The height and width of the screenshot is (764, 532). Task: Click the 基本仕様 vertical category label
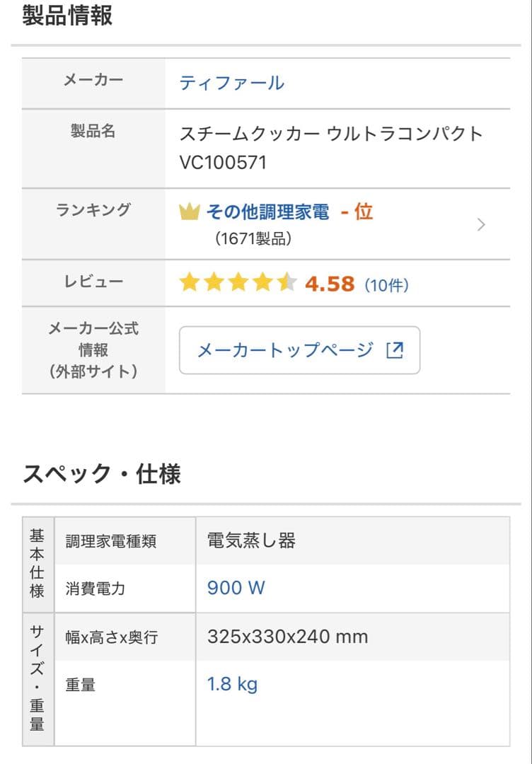(37, 564)
